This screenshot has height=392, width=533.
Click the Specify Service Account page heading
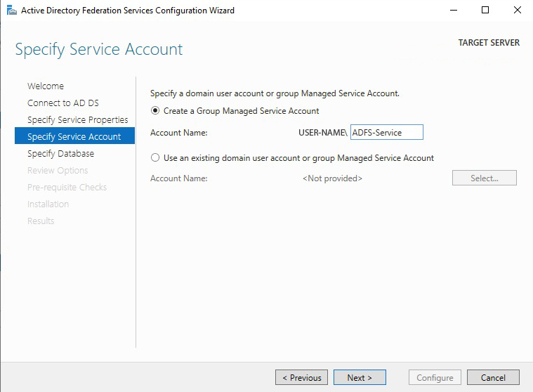tap(99, 49)
